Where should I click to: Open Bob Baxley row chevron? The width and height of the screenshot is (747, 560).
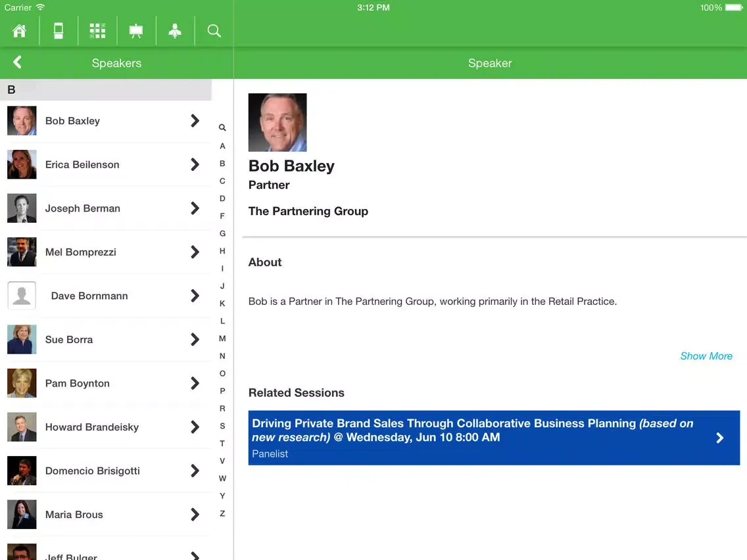(x=195, y=121)
